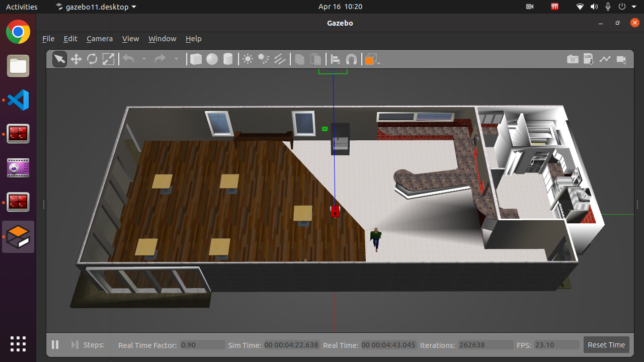
Task: Expand the undo history dropdown arrow
Action: click(144, 59)
